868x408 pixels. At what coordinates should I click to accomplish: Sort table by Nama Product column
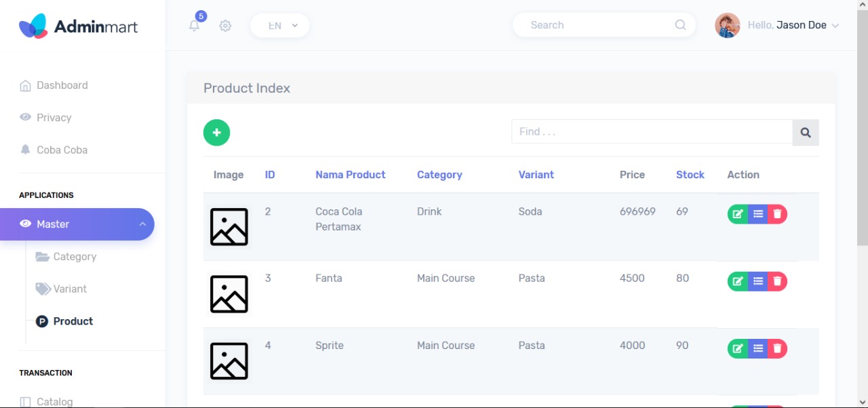tap(351, 175)
